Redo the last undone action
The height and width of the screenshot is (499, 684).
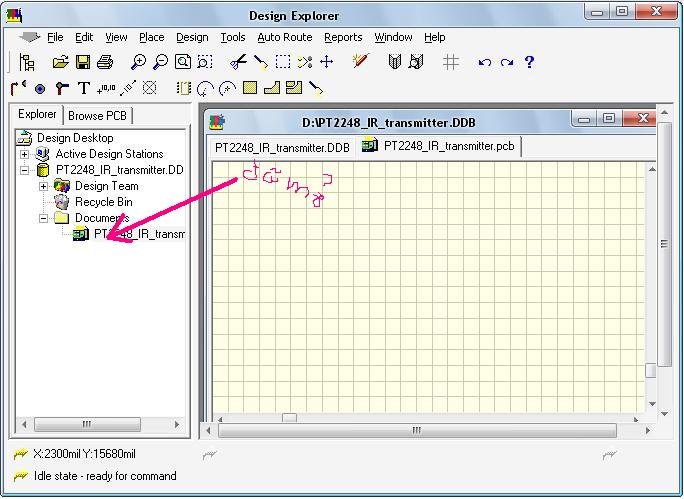(507, 62)
